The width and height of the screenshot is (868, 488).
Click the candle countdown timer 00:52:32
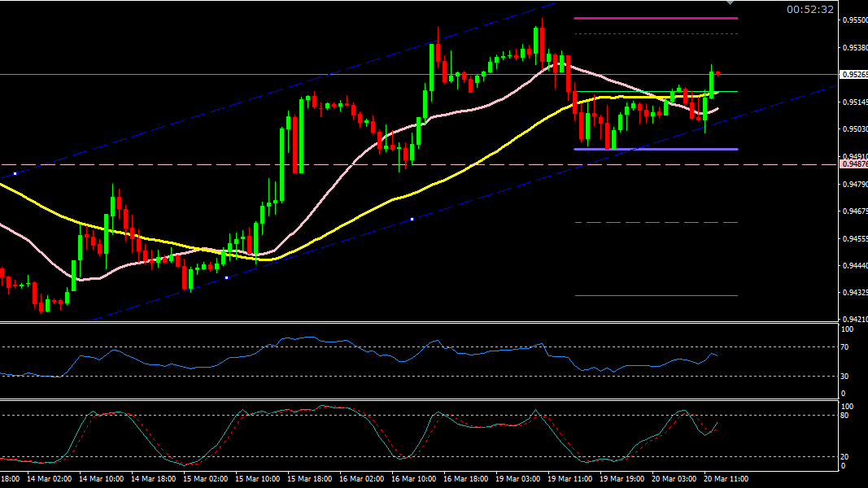809,10
